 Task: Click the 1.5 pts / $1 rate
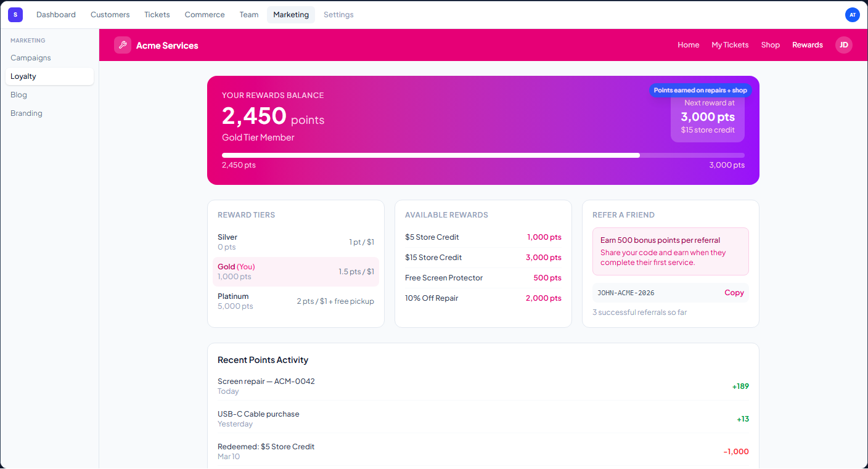coord(356,272)
